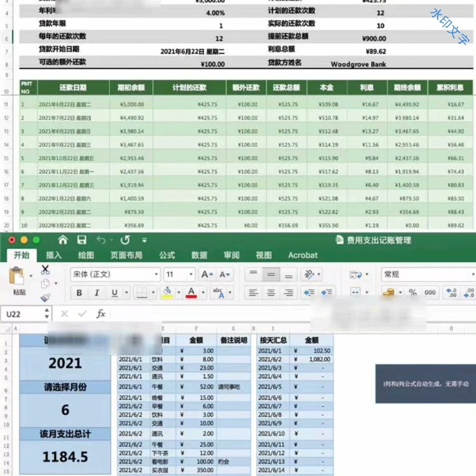Undo the last action
The image size is (476, 476).
[x=102, y=240]
